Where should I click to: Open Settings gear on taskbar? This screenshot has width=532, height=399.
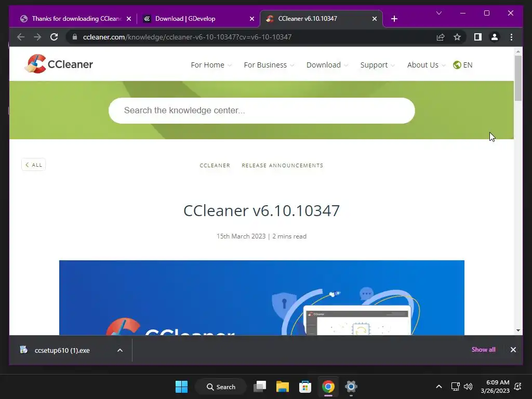(x=351, y=387)
